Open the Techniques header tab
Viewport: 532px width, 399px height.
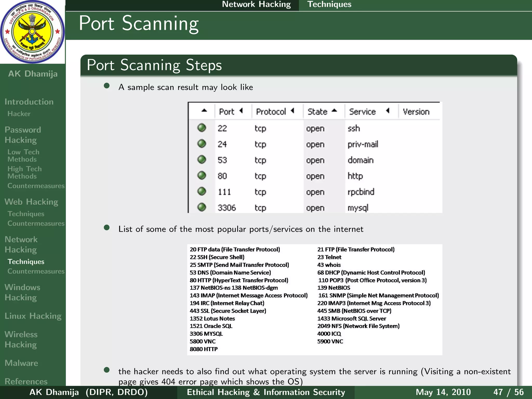[x=329, y=4]
